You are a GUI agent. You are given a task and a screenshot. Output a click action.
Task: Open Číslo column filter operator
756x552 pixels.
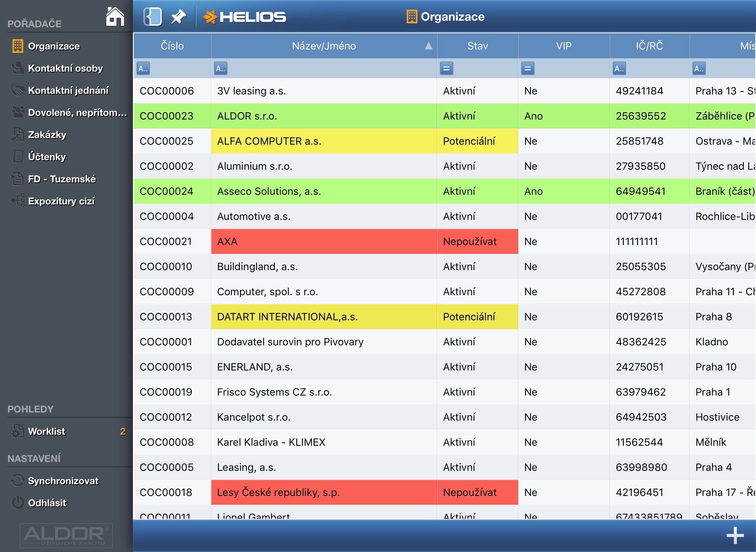pos(143,68)
